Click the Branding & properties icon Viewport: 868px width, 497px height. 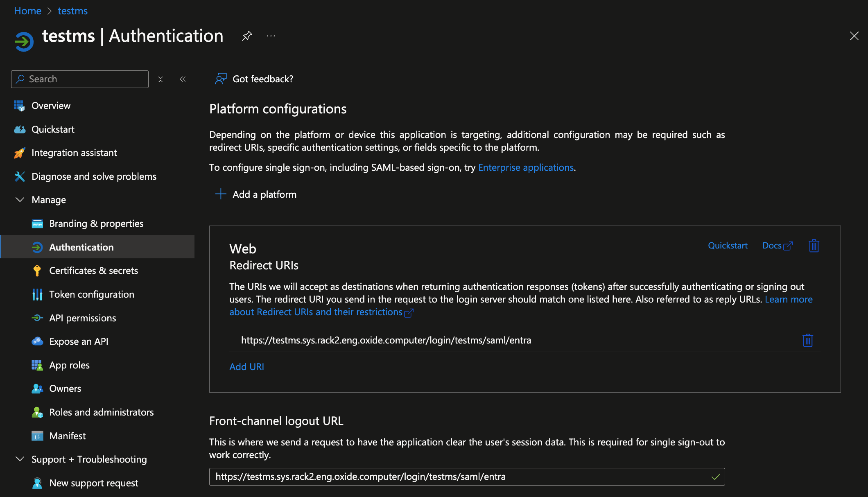pyautogui.click(x=37, y=224)
